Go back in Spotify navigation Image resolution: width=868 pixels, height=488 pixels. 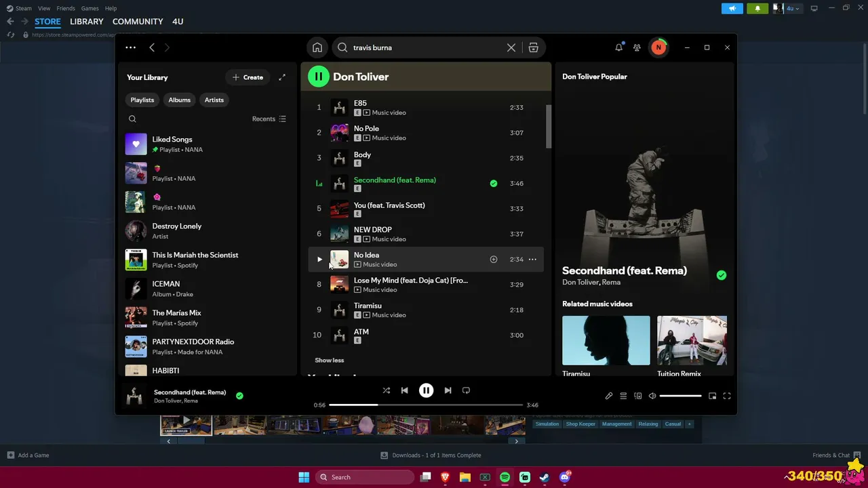(x=152, y=47)
